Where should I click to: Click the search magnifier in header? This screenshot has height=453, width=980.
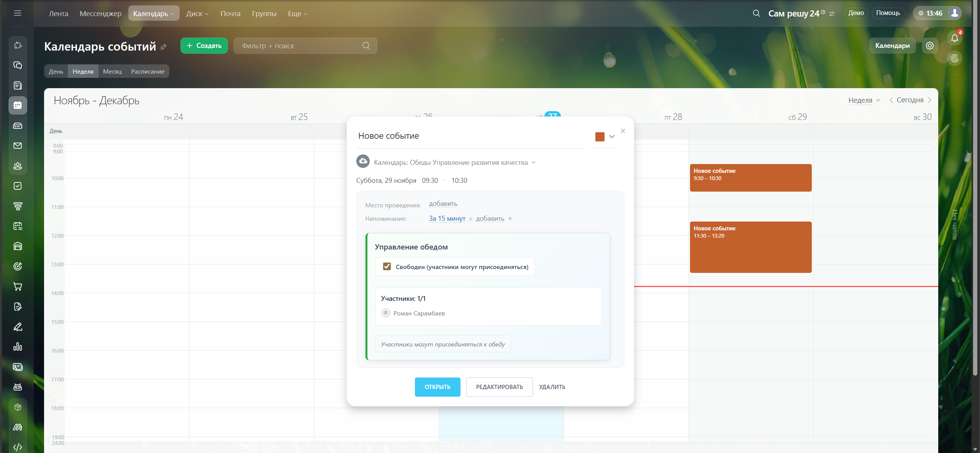756,13
